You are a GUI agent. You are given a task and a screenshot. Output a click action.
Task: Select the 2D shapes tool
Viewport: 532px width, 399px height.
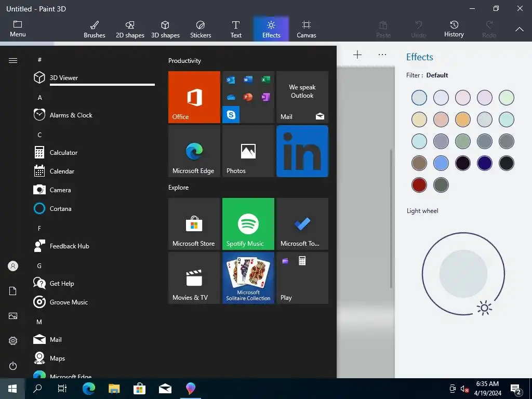(130, 29)
